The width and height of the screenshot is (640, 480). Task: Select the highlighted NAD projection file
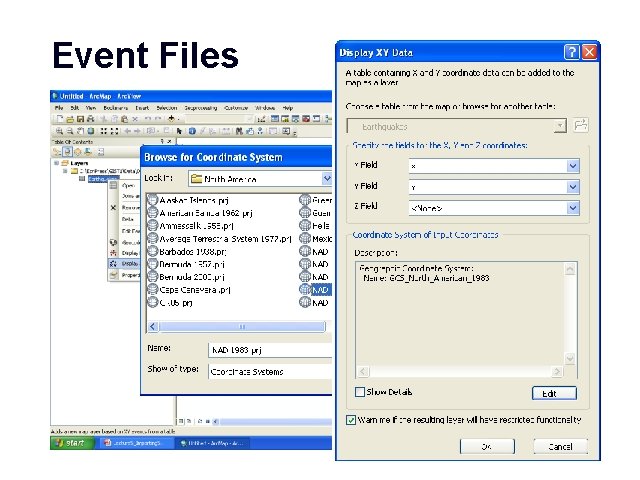click(316, 290)
